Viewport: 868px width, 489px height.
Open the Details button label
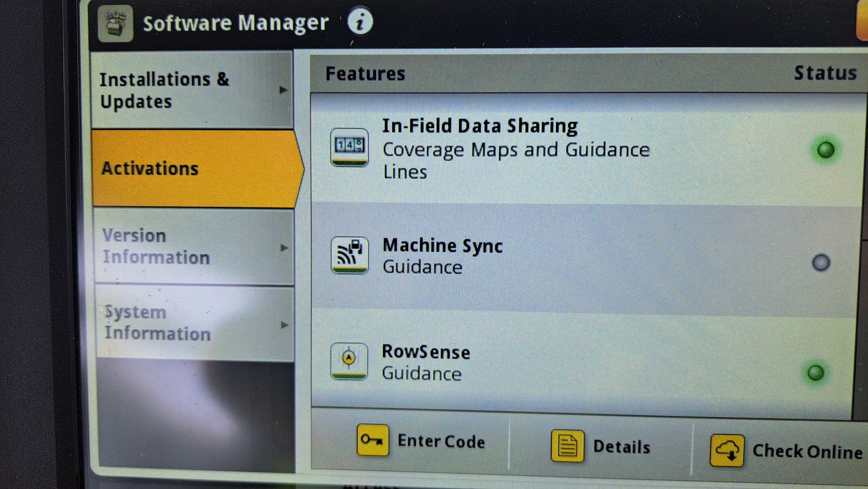(621, 447)
